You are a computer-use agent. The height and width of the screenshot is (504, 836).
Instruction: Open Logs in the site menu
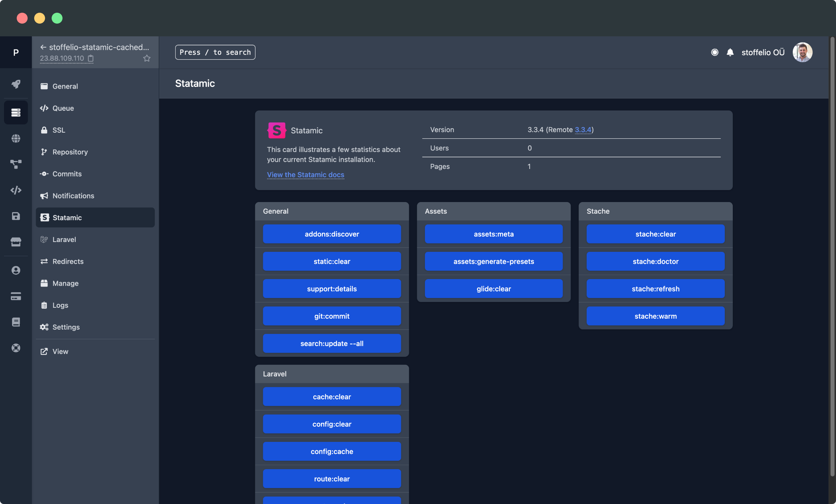(95, 305)
